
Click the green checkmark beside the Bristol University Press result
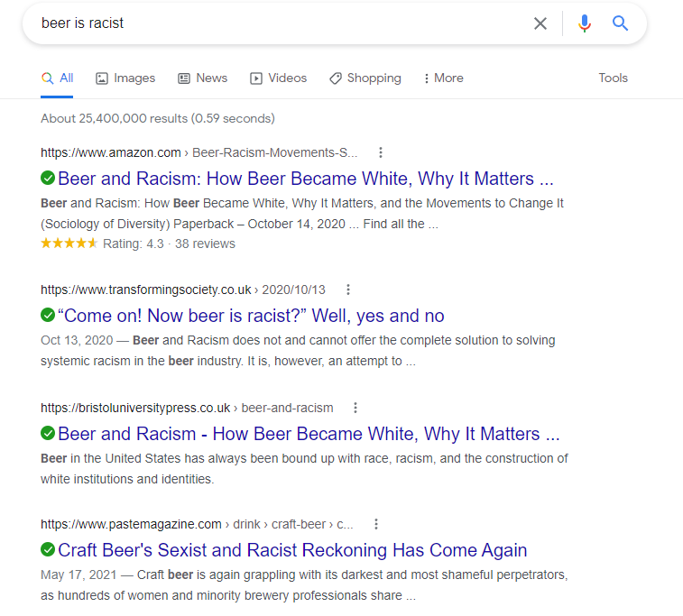click(x=48, y=434)
